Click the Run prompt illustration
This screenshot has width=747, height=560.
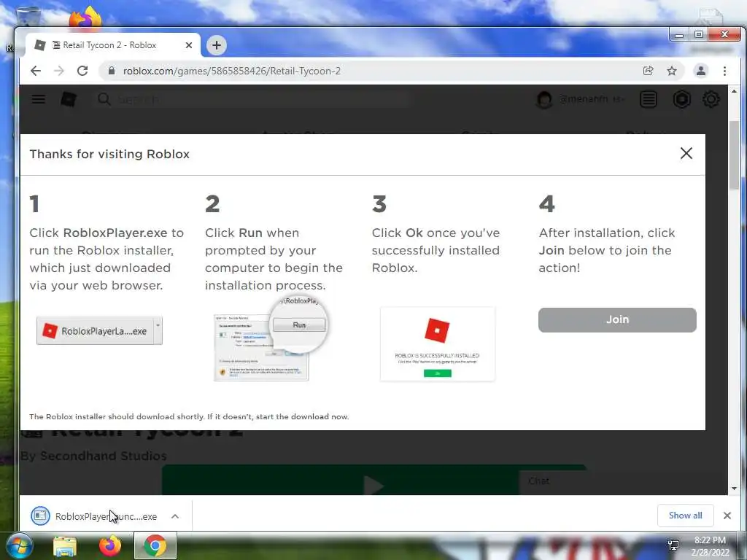(271, 339)
